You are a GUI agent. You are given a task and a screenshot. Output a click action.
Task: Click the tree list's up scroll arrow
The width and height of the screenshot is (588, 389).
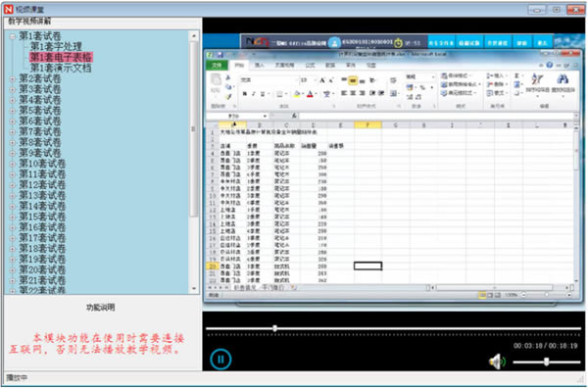tap(194, 36)
